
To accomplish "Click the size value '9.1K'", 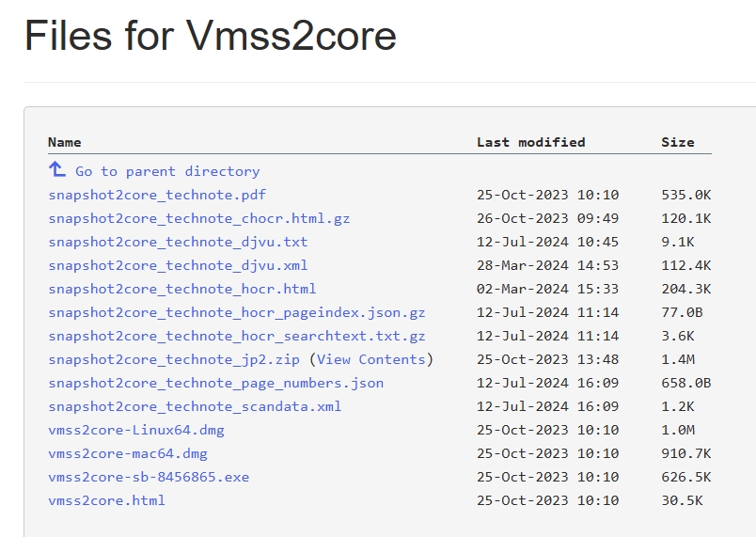I will pos(678,242).
